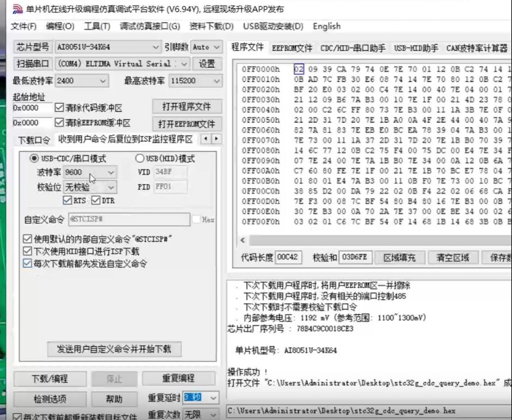Click the 芯片型号 button

click(33, 47)
